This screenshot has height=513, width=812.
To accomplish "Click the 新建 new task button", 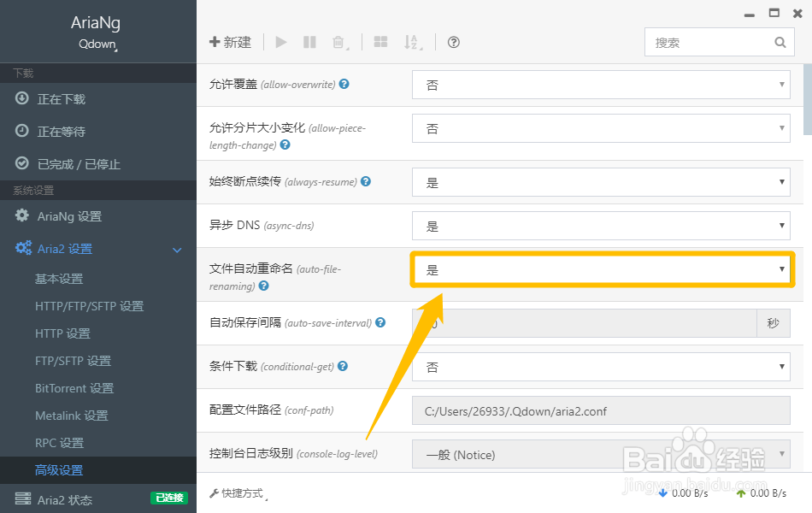I will point(230,42).
